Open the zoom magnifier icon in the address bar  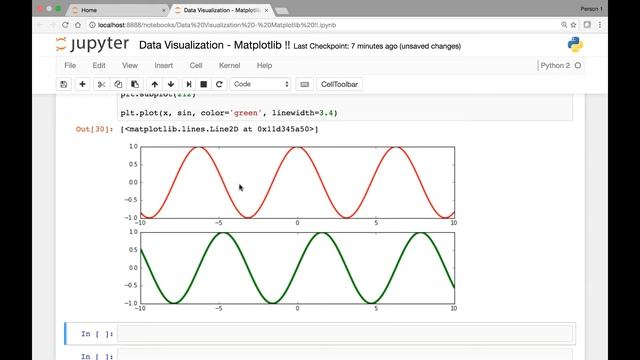(564, 25)
